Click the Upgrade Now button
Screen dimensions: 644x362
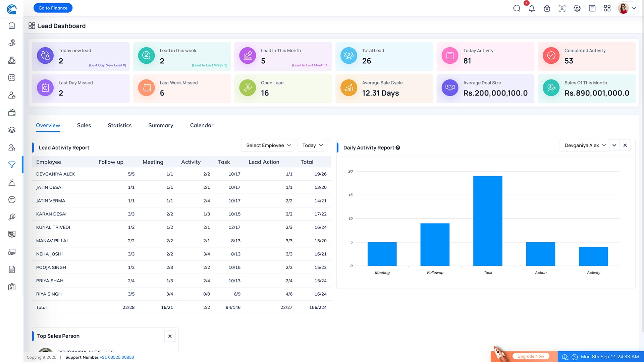[x=531, y=356]
